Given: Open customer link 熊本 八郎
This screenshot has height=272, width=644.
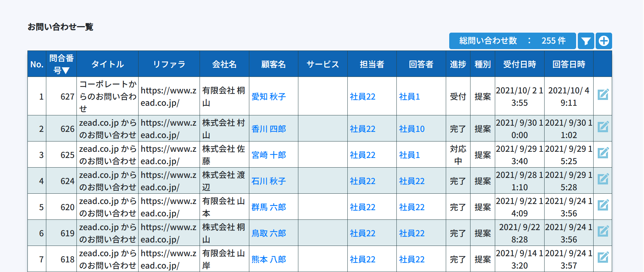Looking at the screenshot, I should 269,260.
